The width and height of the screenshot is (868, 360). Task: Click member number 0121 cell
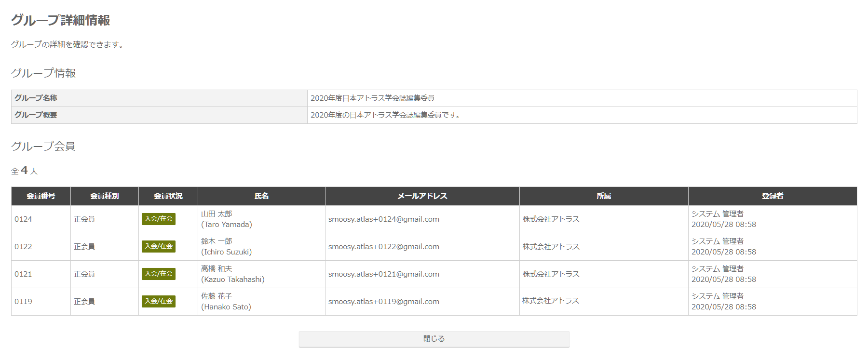[x=23, y=274]
